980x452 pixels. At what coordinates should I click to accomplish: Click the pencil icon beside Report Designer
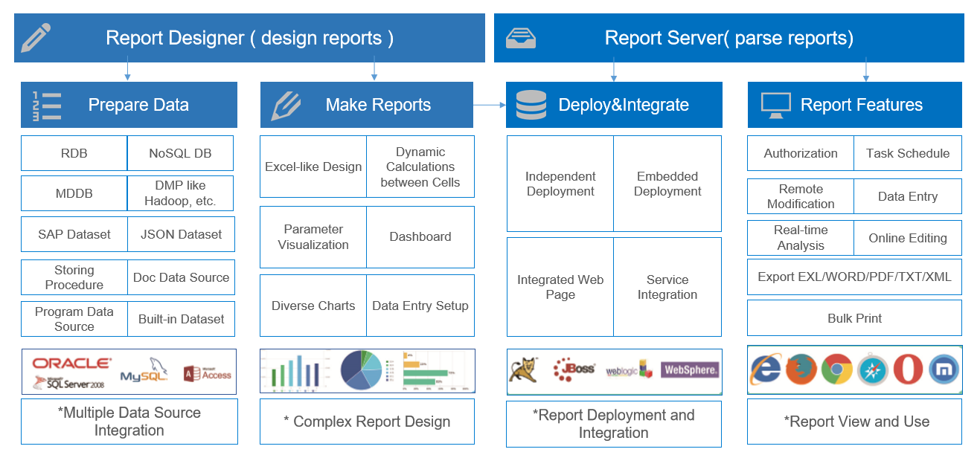point(36,38)
